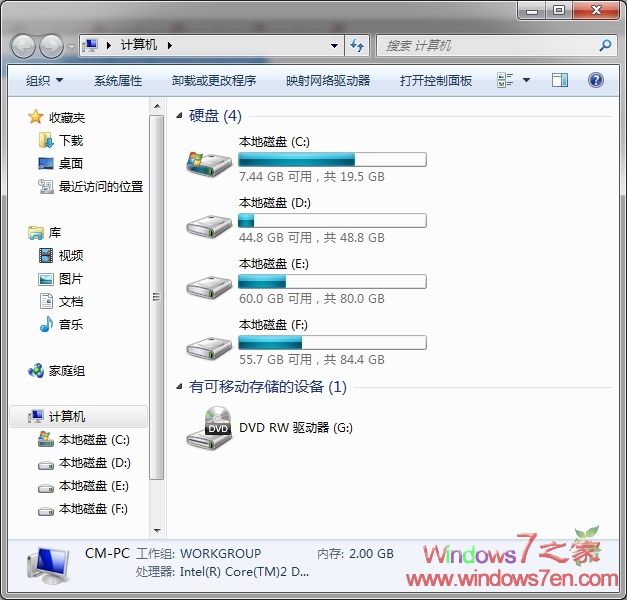Click the 本地磁盘 (C:) label in main pane
The image size is (627, 600).
(274, 142)
